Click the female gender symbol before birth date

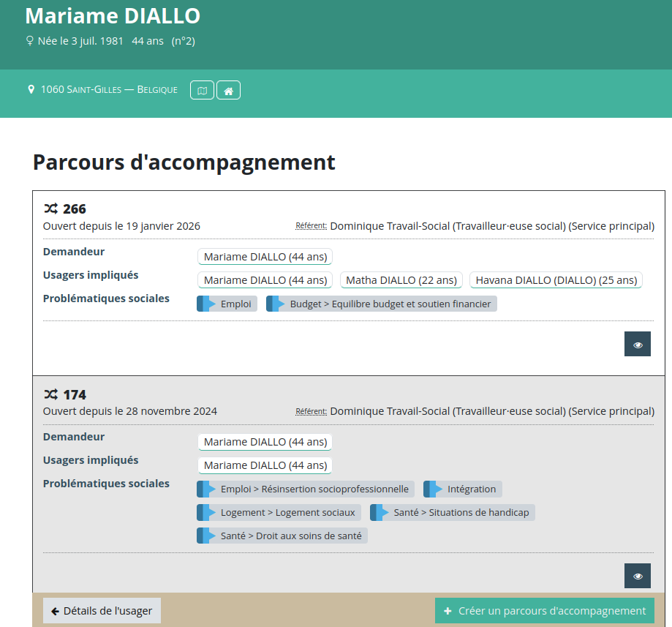(30, 41)
